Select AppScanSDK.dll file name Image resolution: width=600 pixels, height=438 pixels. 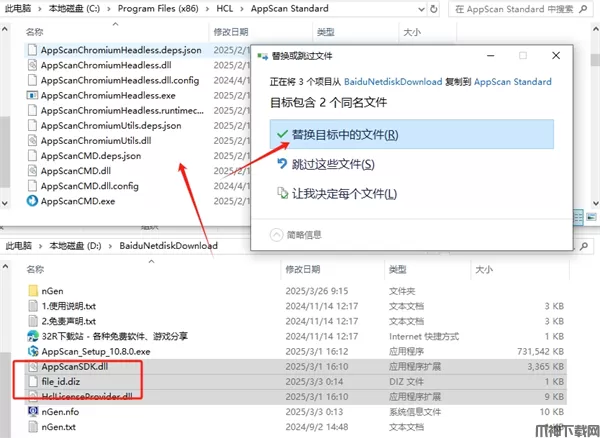(75, 366)
